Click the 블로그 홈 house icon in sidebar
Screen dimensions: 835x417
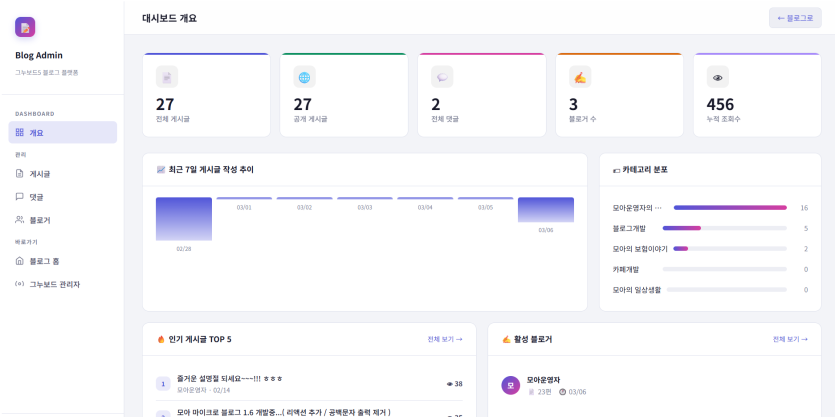point(20,261)
